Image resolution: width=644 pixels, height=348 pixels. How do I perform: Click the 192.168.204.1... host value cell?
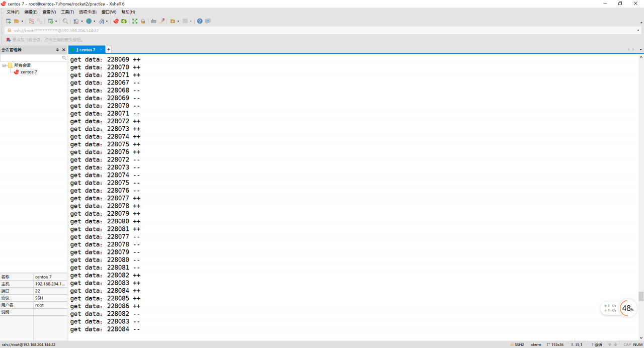pyautogui.click(x=50, y=284)
